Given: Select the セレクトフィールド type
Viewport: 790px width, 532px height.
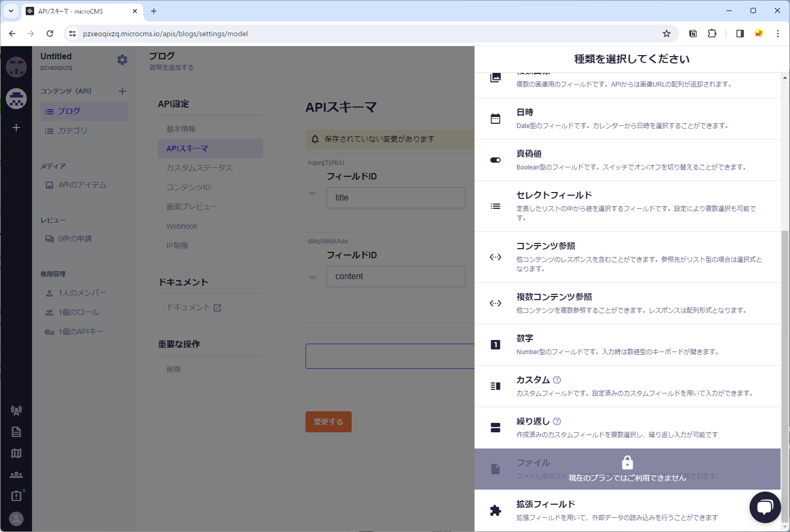Looking at the screenshot, I should pos(627,206).
